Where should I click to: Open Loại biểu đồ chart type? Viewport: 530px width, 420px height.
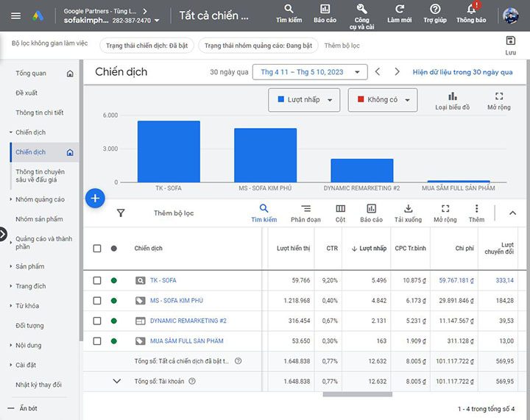pos(452,101)
